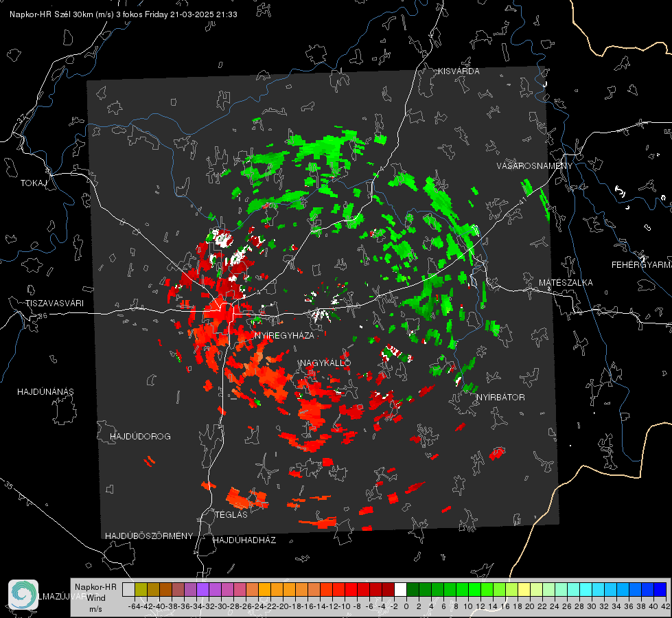The width and height of the screenshot is (672, 618).
Task: Click the HAJDÚNÁNÁS town label
Action: coord(45,391)
